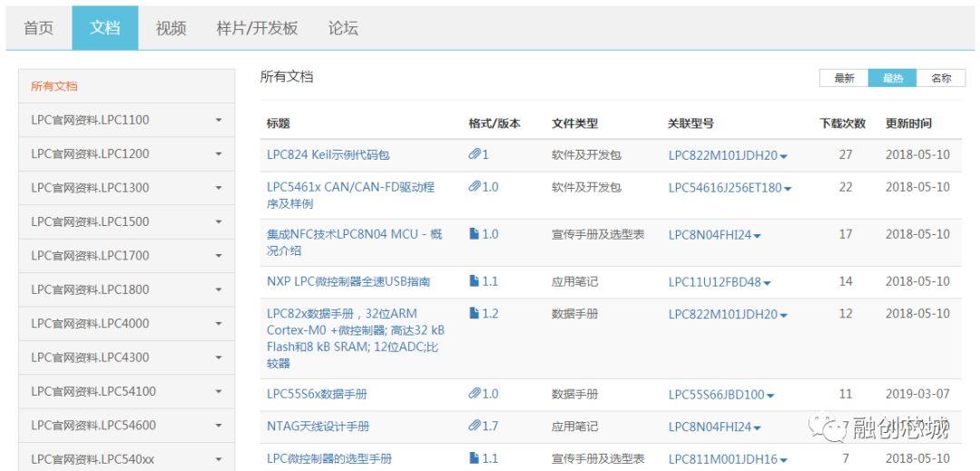Click the 下载次数 column header

point(842,123)
